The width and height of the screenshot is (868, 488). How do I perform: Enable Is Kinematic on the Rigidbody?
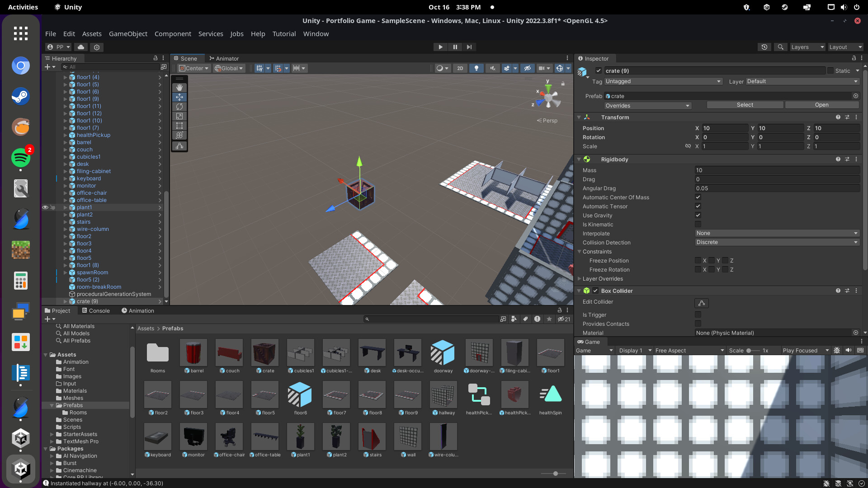click(698, 224)
